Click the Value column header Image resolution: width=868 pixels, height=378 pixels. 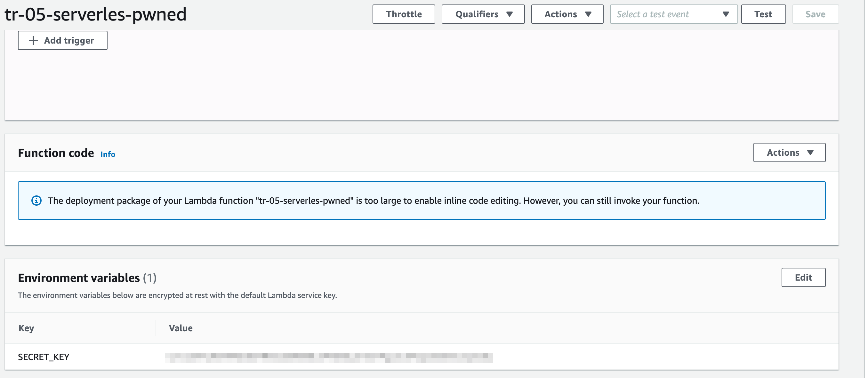pos(181,328)
